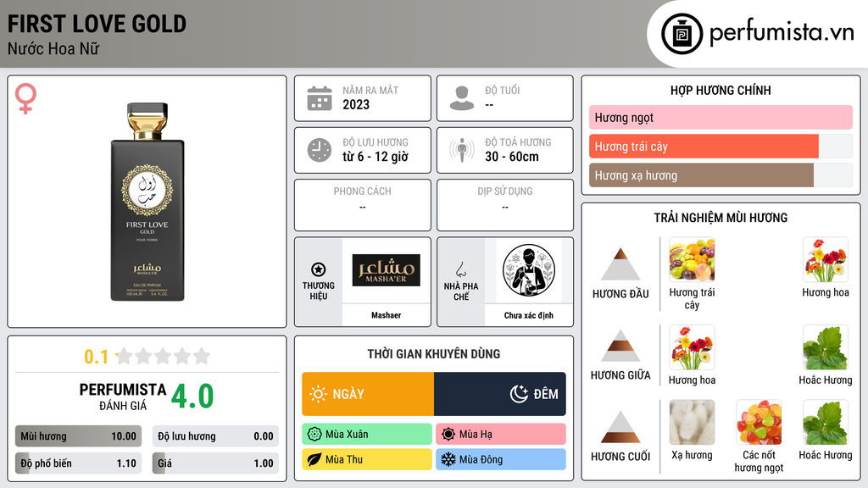This screenshot has height=488, width=868.
Task: Click the person icon beside Độ tuổi
Action: tap(462, 98)
